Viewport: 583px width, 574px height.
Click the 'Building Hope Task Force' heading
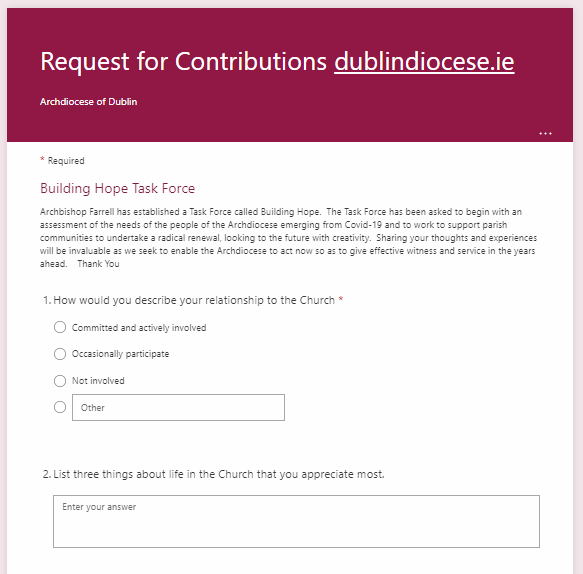pyautogui.click(x=117, y=188)
